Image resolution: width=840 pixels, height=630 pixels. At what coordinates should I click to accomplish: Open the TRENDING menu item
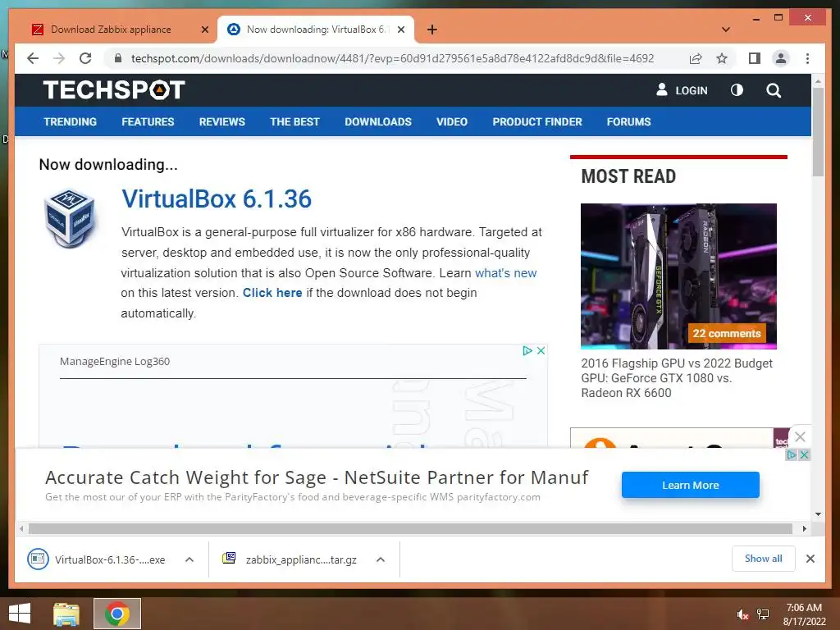click(x=71, y=121)
